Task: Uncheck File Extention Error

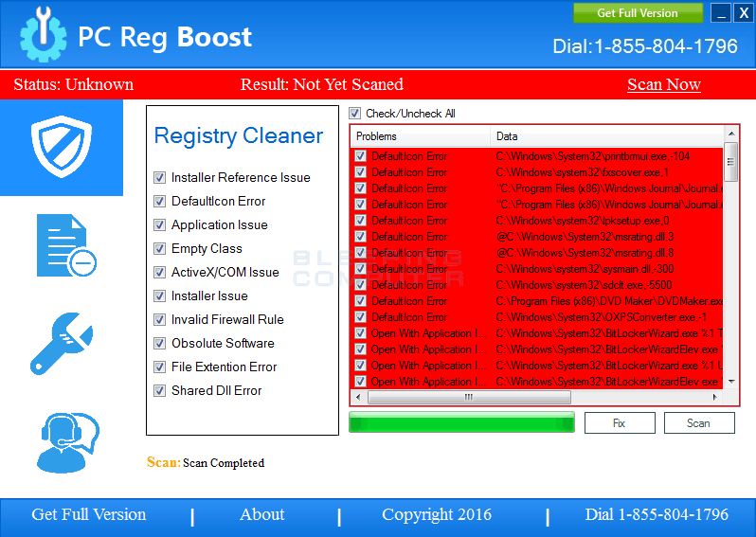Action: tap(159, 367)
